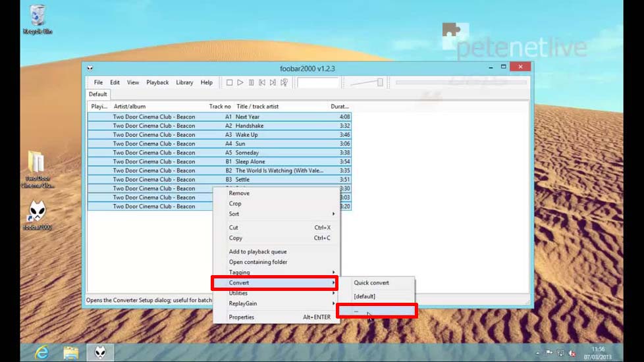Open the Action Center flag icon
Viewport: 644px width, 362px height.
(x=549, y=353)
